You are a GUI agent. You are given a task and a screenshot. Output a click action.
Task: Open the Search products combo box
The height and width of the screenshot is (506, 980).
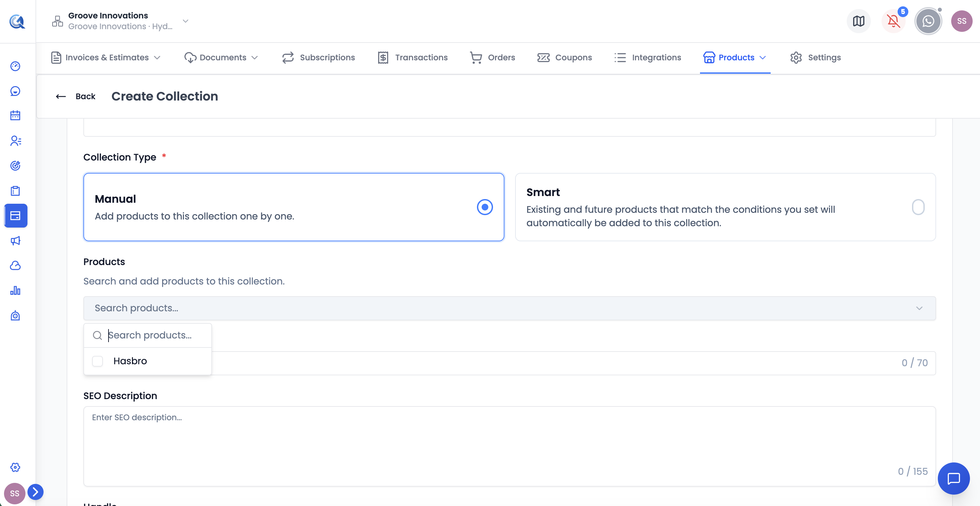click(x=509, y=308)
